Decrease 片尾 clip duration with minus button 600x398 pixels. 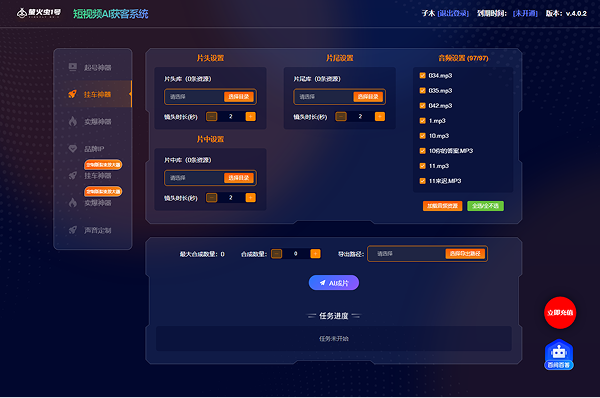(341, 116)
